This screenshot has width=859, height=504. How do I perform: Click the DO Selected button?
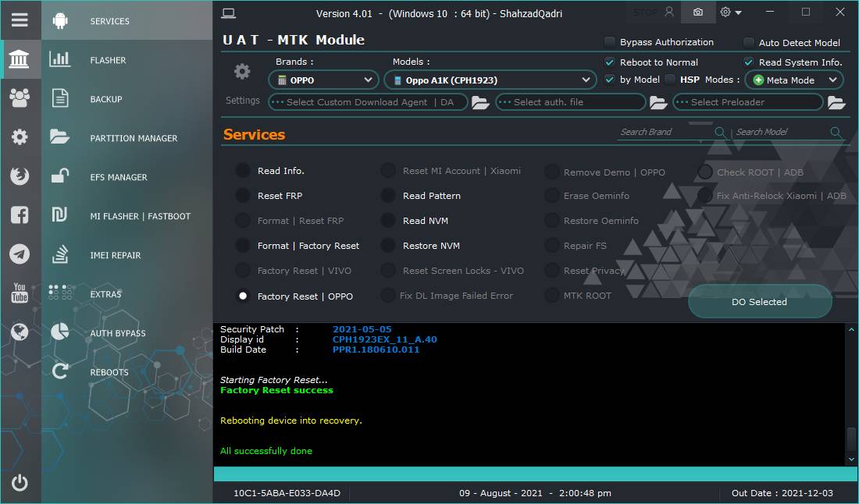(x=760, y=301)
